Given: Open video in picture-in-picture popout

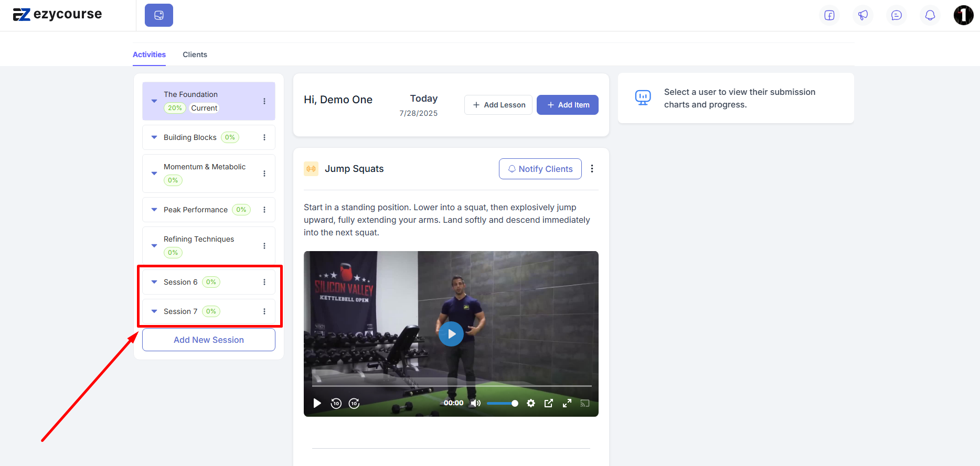Looking at the screenshot, I should 549,403.
